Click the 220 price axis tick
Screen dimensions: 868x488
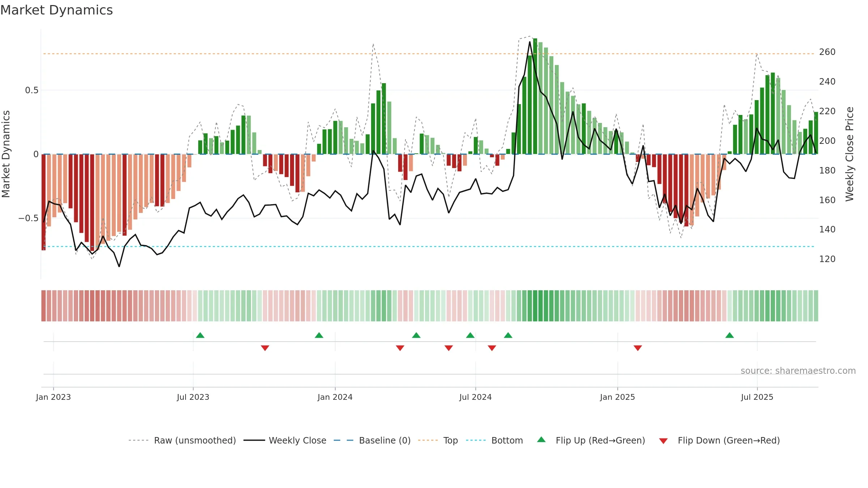pyautogui.click(x=827, y=111)
